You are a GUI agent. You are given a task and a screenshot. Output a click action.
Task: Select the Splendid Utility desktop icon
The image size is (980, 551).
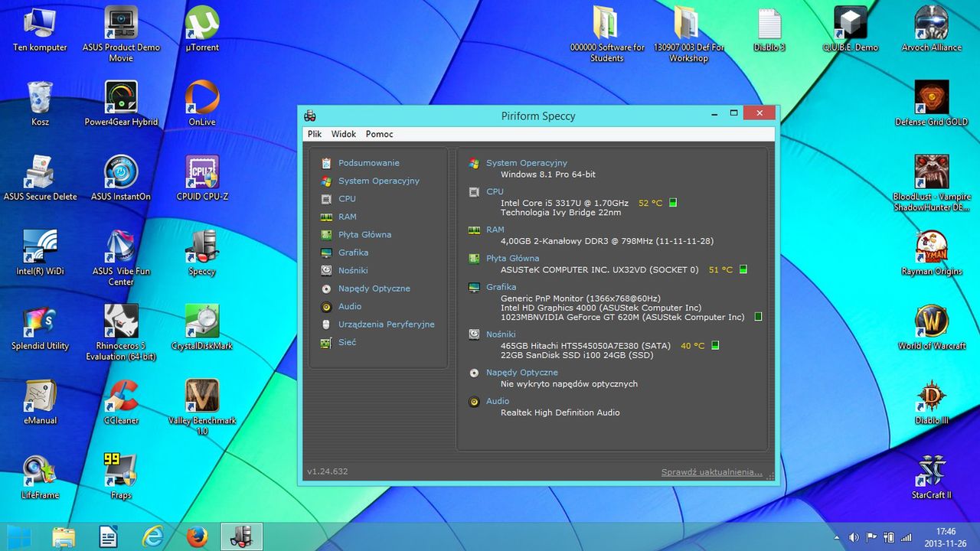pos(40,328)
